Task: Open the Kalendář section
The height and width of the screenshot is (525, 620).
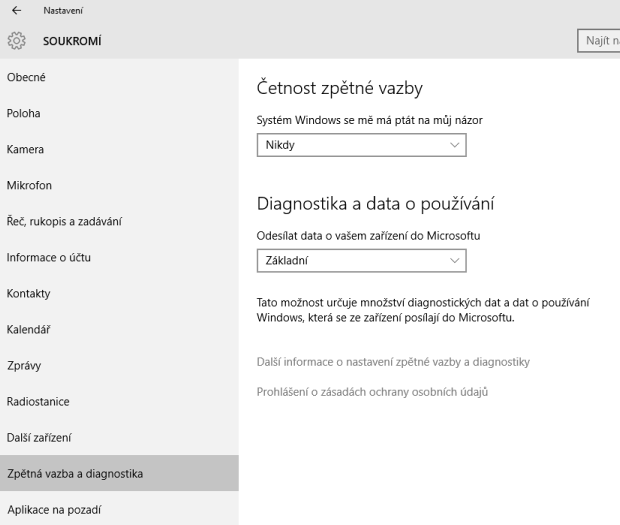Action: pyautogui.click(x=29, y=329)
